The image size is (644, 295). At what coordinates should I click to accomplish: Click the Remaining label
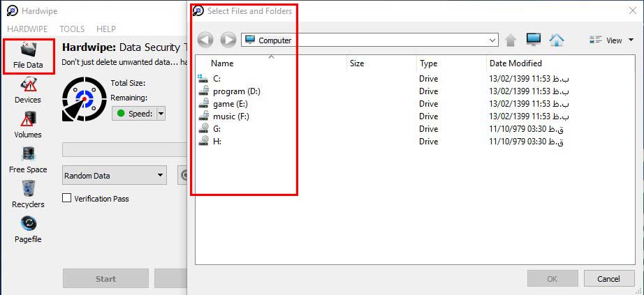pyautogui.click(x=129, y=98)
